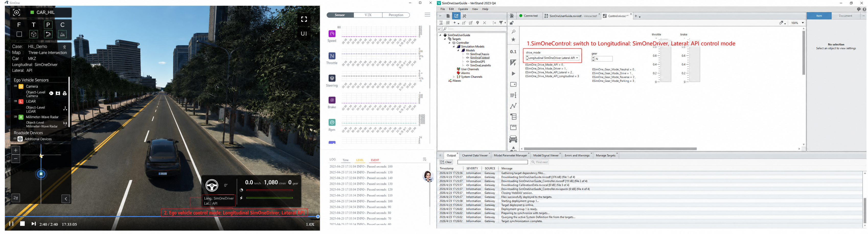Select the T view mode in SimOne
The width and height of the screenshot is (868, 234).
click(33, 25)
